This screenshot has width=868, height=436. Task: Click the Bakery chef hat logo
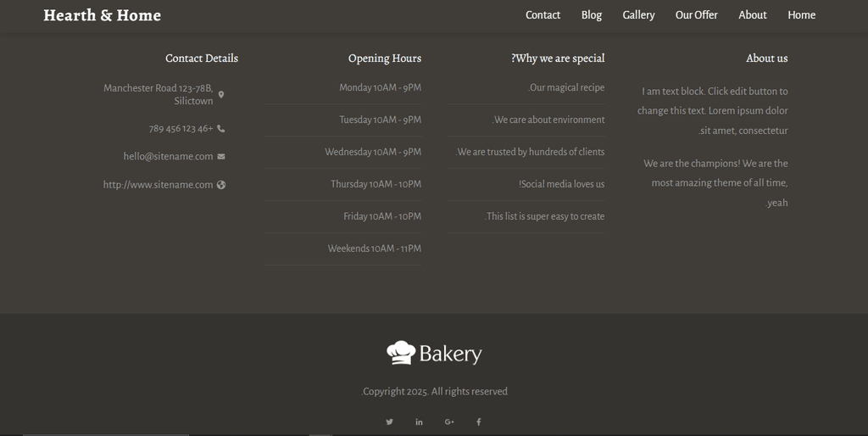[434, 353]
